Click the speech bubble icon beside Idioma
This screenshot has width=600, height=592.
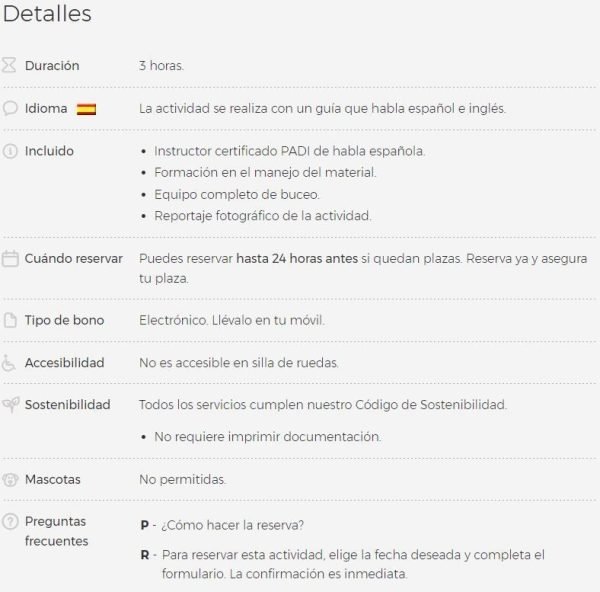pyautogui.click(x=10, y=108)
